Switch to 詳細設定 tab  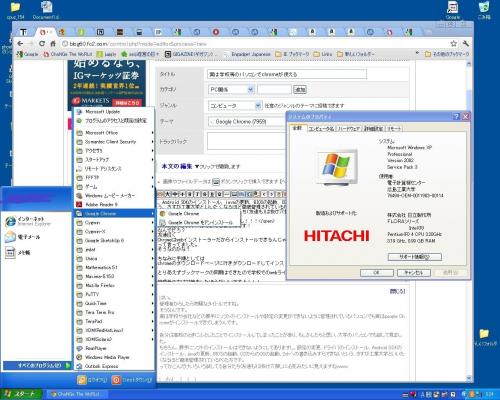pyautogui.click(x=373, y=129)
